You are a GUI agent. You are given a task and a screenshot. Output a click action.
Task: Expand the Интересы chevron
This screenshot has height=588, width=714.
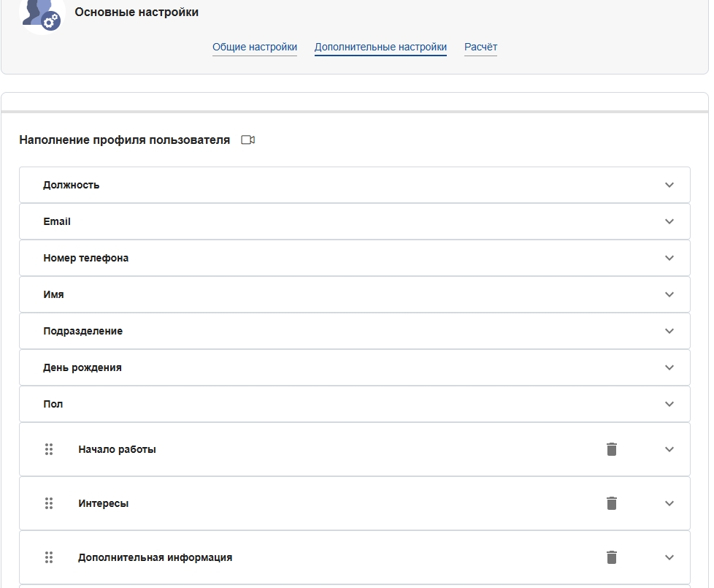669,503
